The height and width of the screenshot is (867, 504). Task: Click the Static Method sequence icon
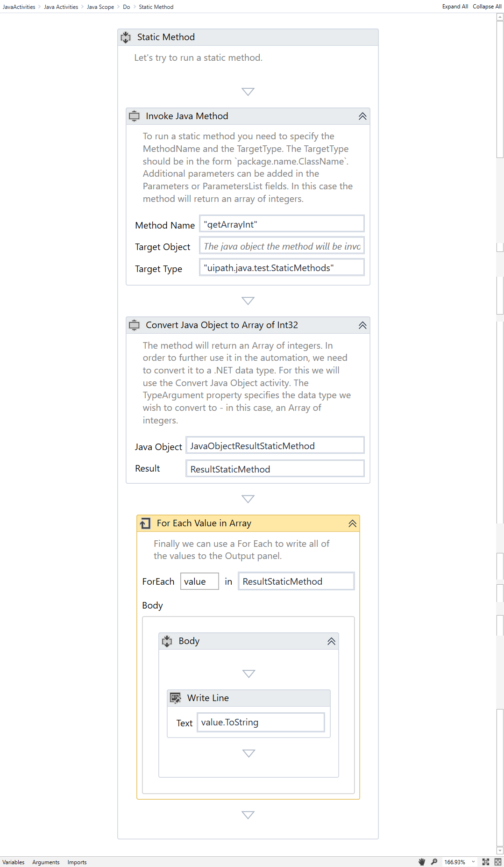point(126,37)
